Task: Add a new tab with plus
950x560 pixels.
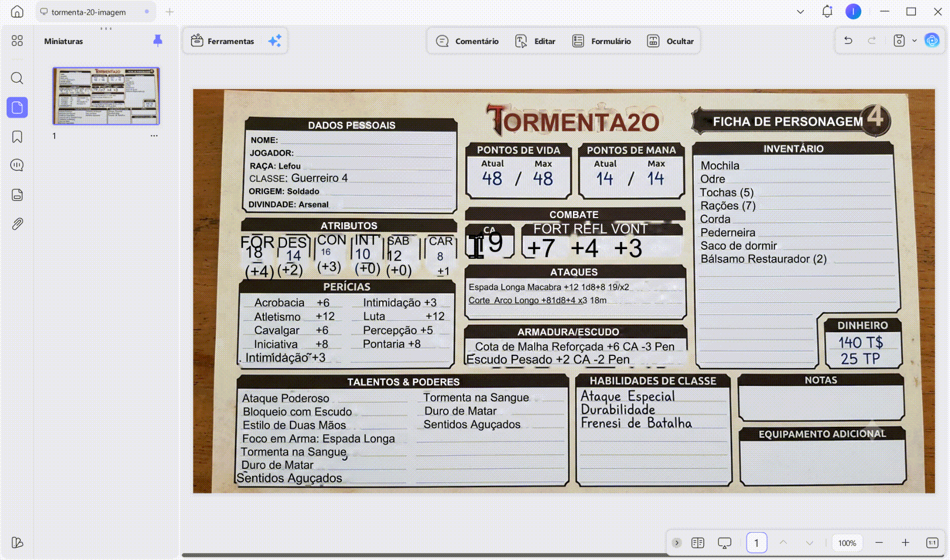Action: click(x=170, y=12)
